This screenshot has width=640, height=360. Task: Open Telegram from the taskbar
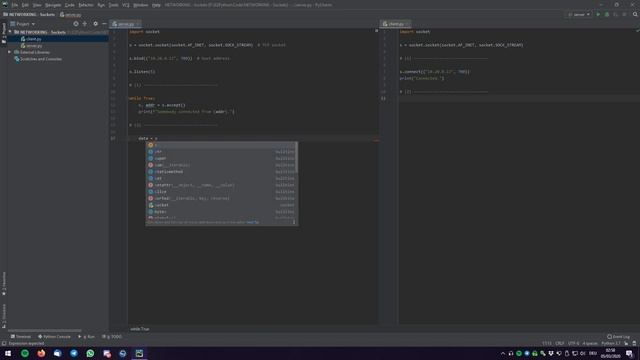point(74,353)
